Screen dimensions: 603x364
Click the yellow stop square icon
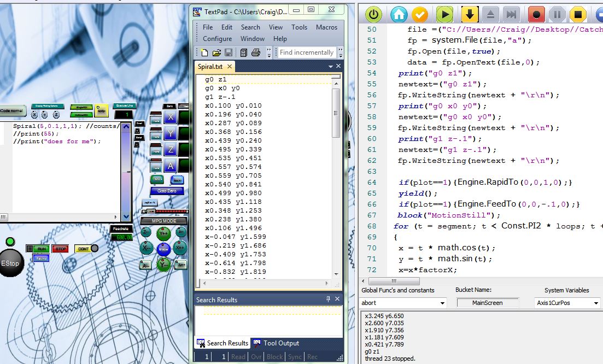(577, 14)
